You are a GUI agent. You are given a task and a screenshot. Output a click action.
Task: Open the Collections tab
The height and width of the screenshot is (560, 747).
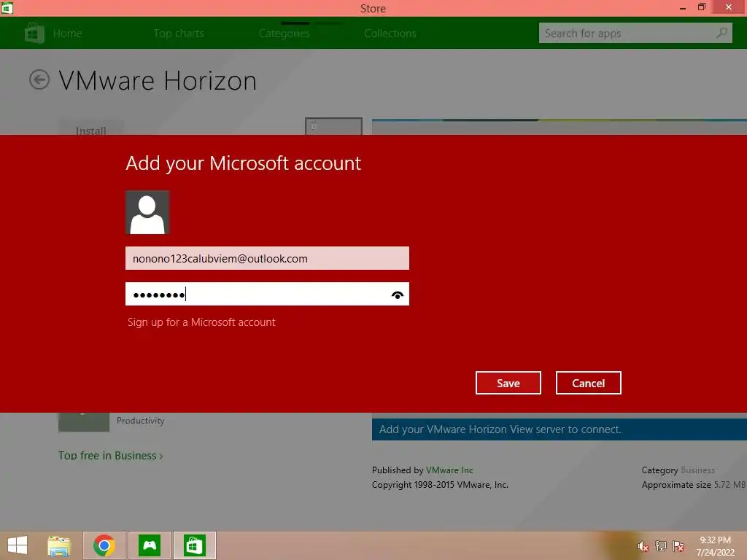[390, 34]
